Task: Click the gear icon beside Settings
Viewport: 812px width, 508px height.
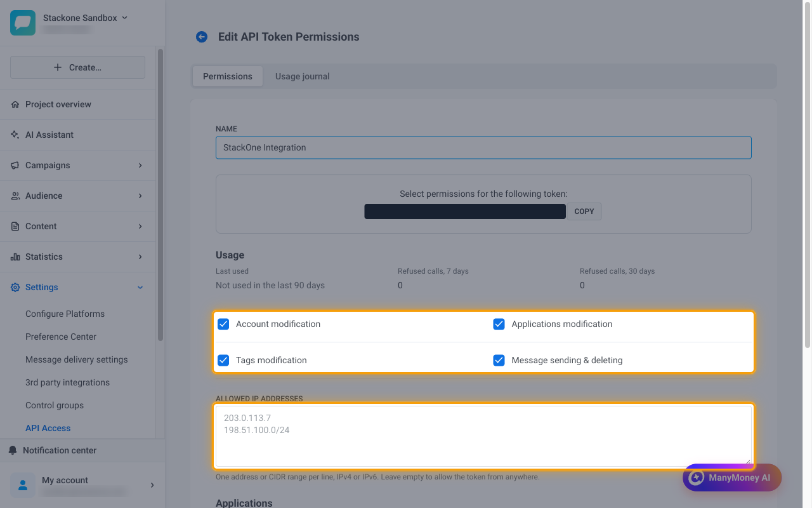Action: [15, 287]
